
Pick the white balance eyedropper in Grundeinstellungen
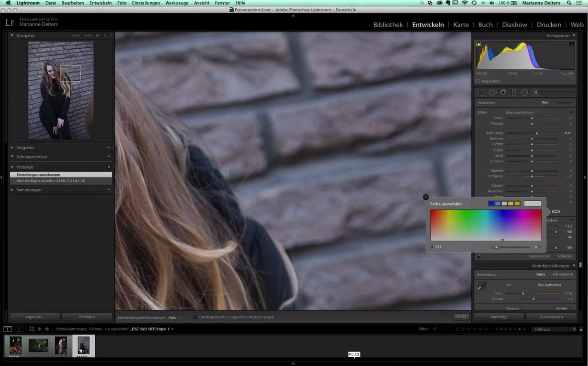pos(481,286)
